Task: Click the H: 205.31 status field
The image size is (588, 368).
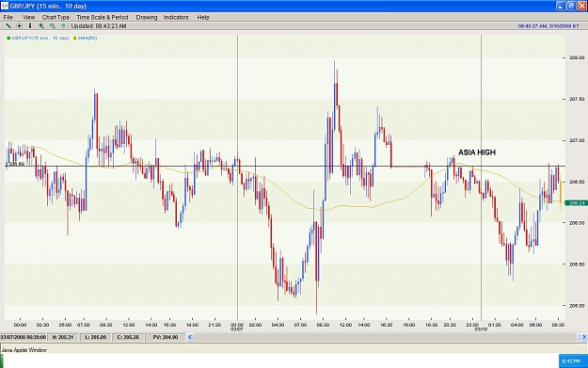Action: 63,337
